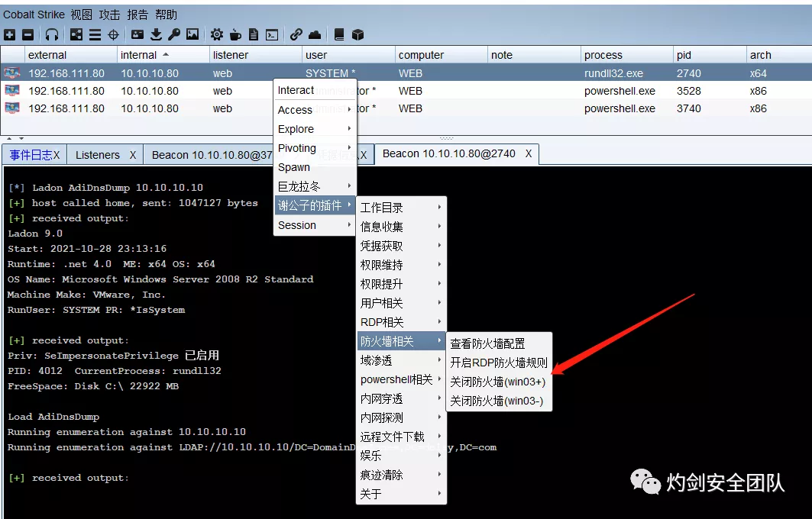This screenshot has height=519, width=812.
Task: Click the cloud manage web server icon
Action: point(315,34)
